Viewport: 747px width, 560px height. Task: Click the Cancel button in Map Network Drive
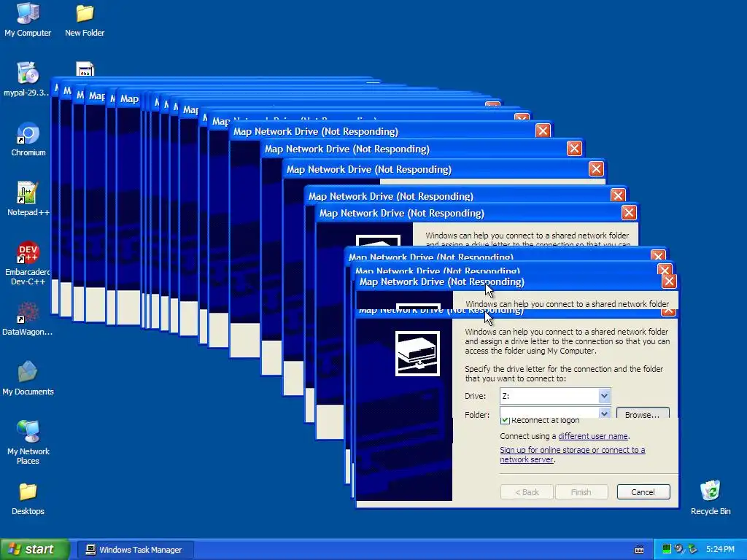[643, 492]
